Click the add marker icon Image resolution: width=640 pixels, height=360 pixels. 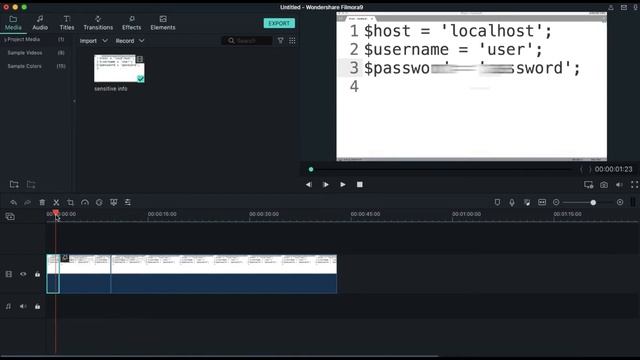click(x=497, y=202)
